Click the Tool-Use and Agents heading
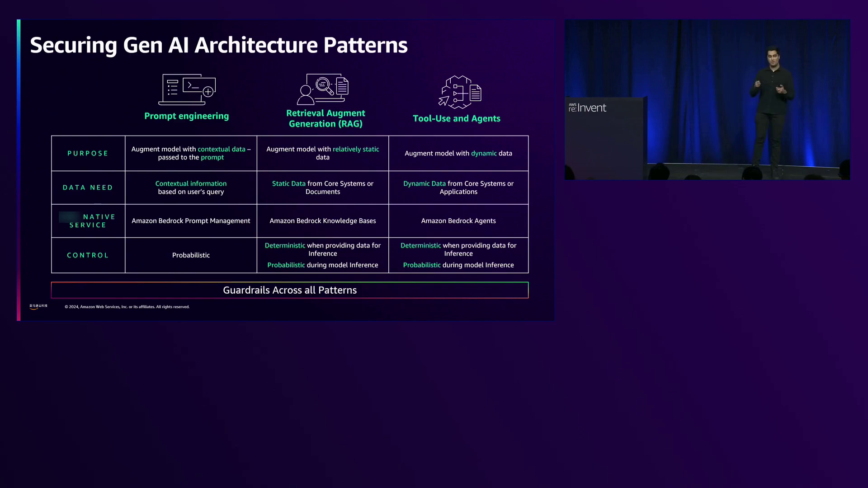The image size is (868, 488). click(x=456, y=118)
